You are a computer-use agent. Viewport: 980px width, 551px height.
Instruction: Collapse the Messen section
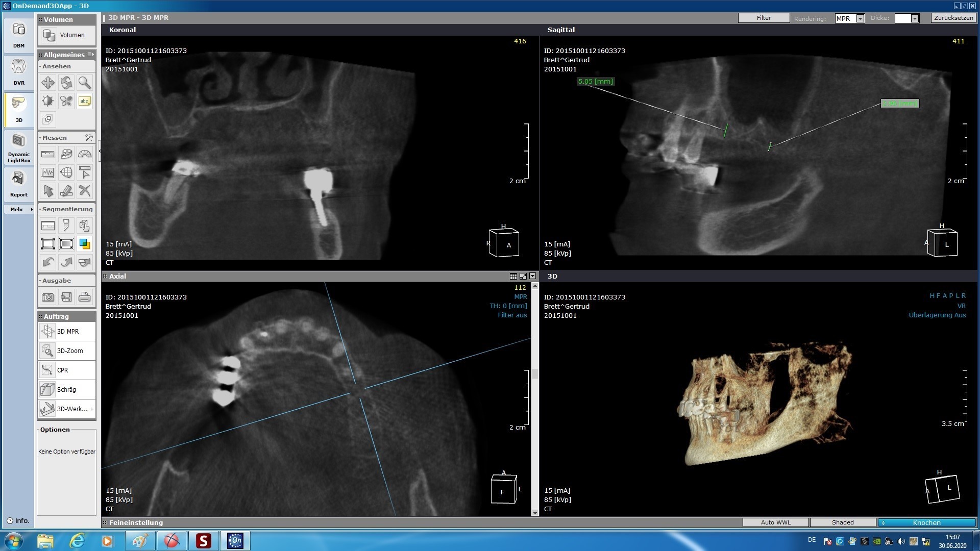40,138
